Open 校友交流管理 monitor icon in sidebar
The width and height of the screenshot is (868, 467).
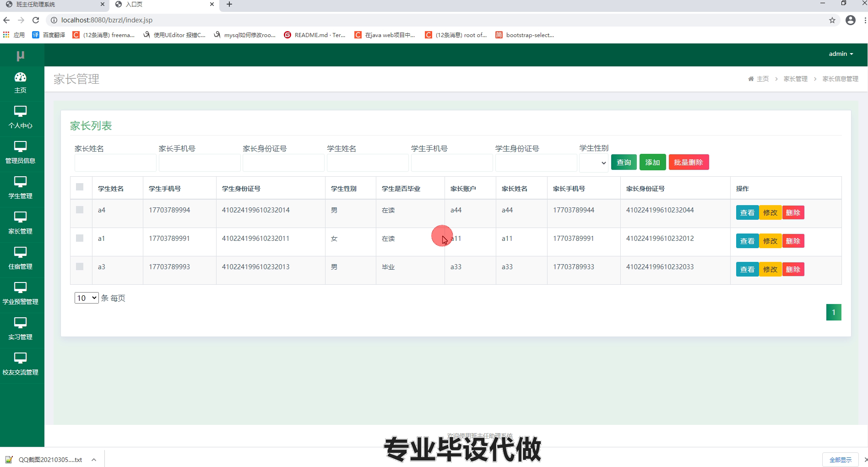(x=20, y=358)
